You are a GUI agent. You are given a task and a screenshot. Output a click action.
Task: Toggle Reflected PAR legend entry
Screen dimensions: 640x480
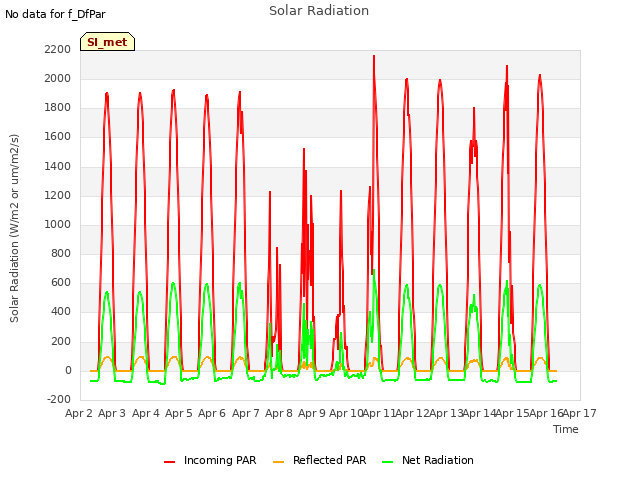320,460
